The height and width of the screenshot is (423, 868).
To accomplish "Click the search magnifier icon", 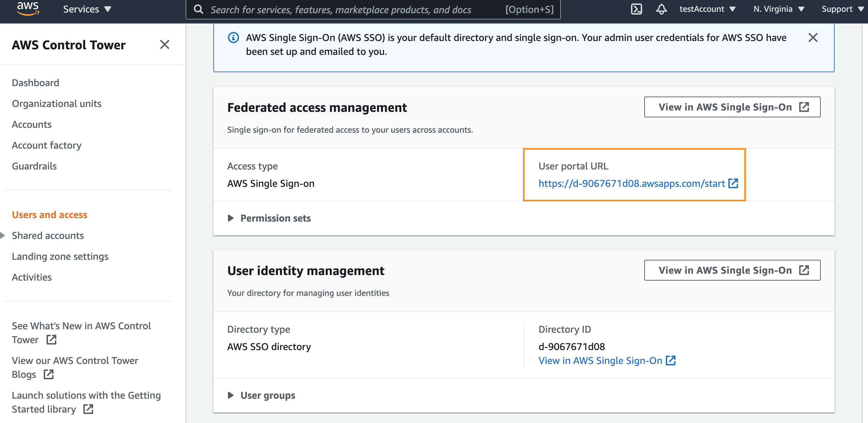I will 198,9.
